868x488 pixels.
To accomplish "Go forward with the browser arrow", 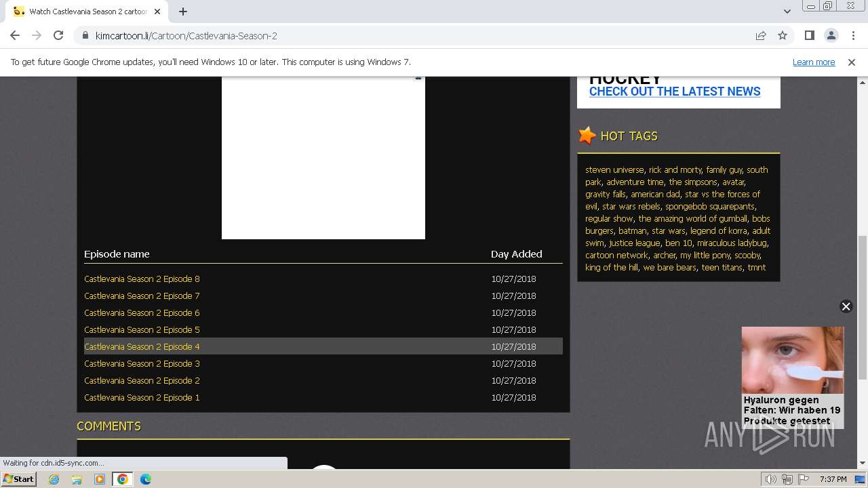I will click(37, 36).
